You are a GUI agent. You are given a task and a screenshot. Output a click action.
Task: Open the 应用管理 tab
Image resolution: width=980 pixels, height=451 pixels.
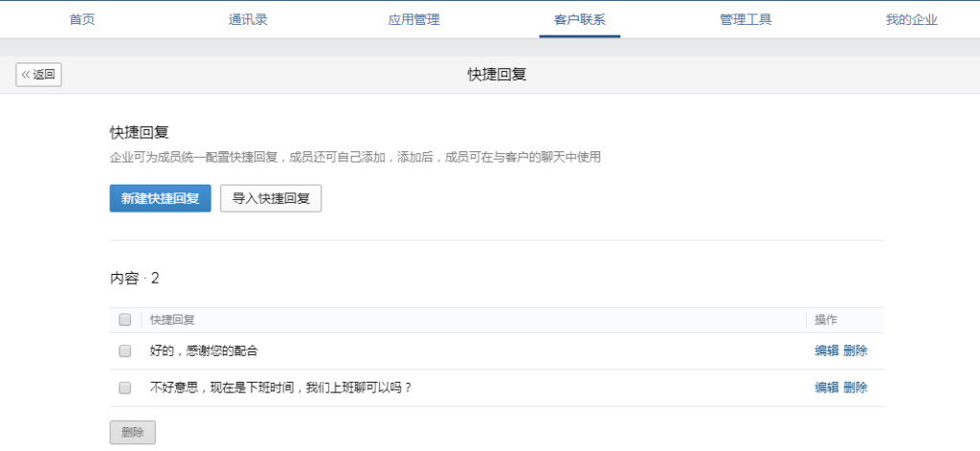coord(413,19)
